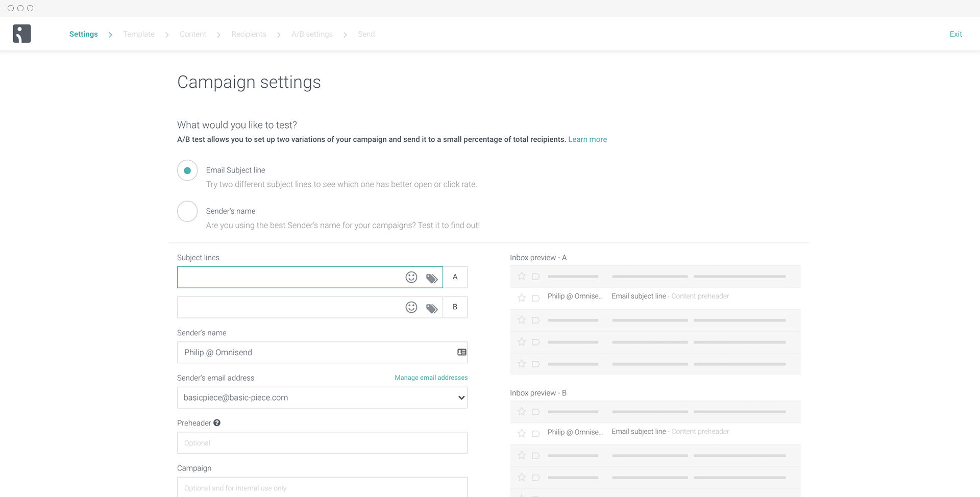Go to the A/B settings step

coord(312,34)
